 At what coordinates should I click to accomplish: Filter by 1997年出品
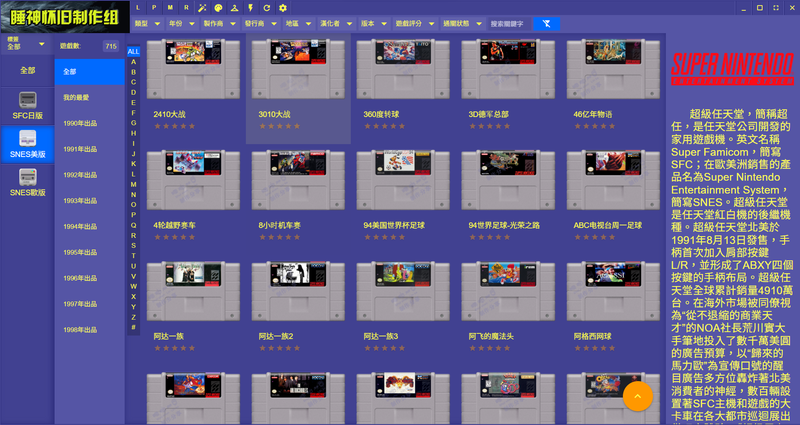pyautogui.click(x=90, y=304)
